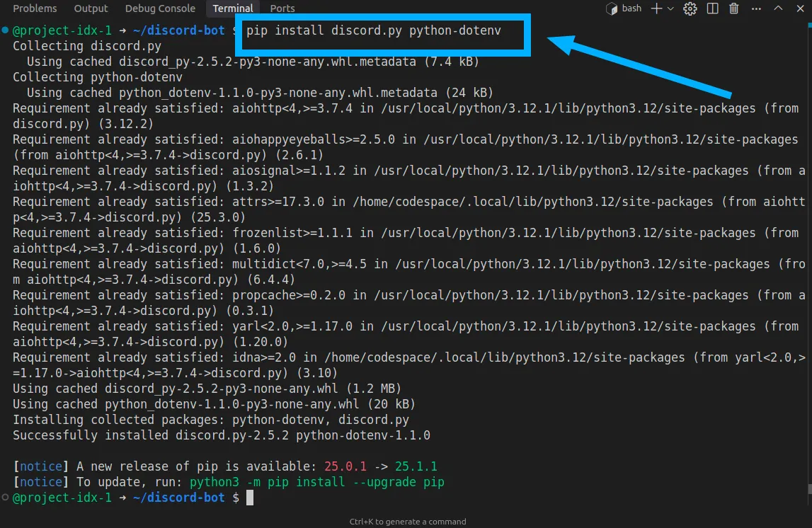Click 'Ctrl+K to generate a command' hint
812x528 pixels.
(408, 522)
